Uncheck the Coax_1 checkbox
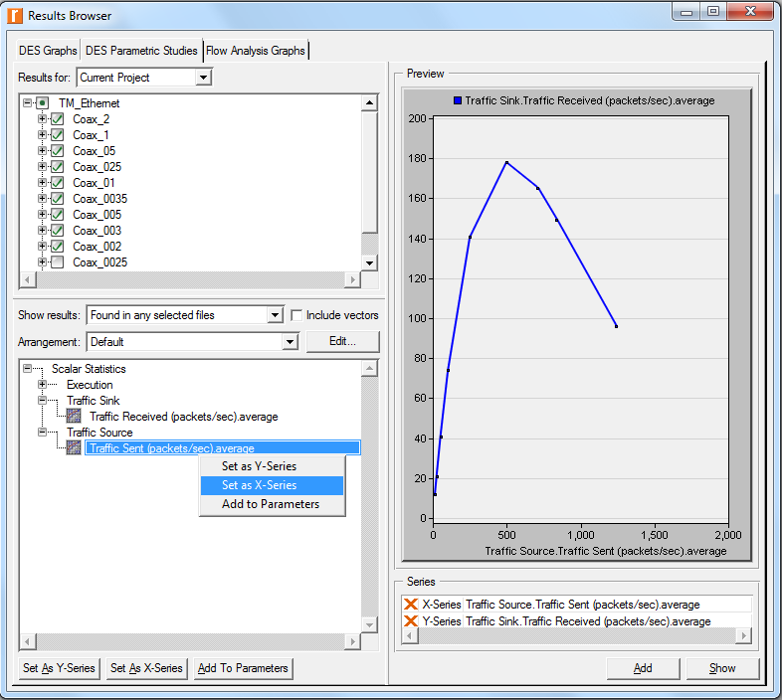 pyautogui.click(x=58, y=135)
